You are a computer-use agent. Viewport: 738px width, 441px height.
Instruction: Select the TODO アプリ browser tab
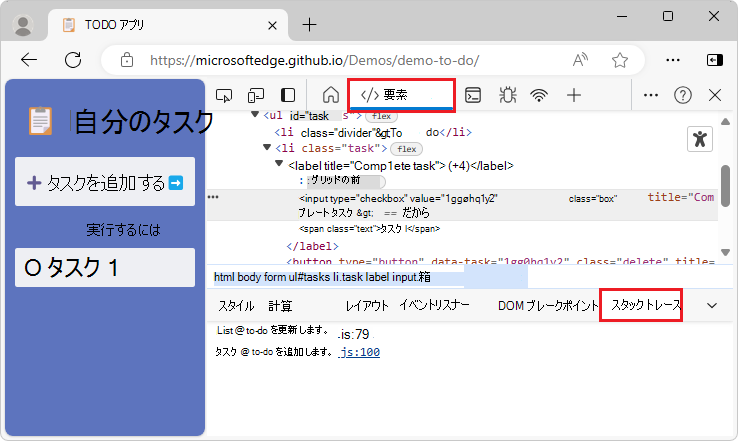pos(168,25)
